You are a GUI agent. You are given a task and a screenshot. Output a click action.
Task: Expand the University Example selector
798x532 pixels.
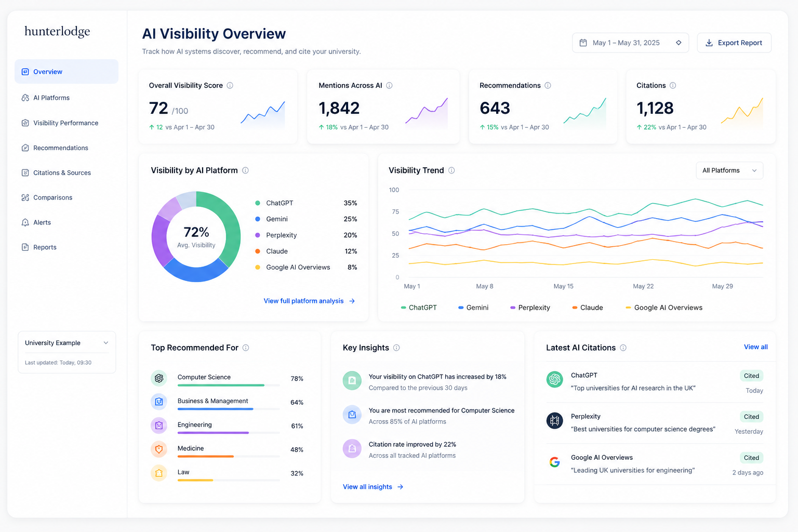click(x=67, y=343)
